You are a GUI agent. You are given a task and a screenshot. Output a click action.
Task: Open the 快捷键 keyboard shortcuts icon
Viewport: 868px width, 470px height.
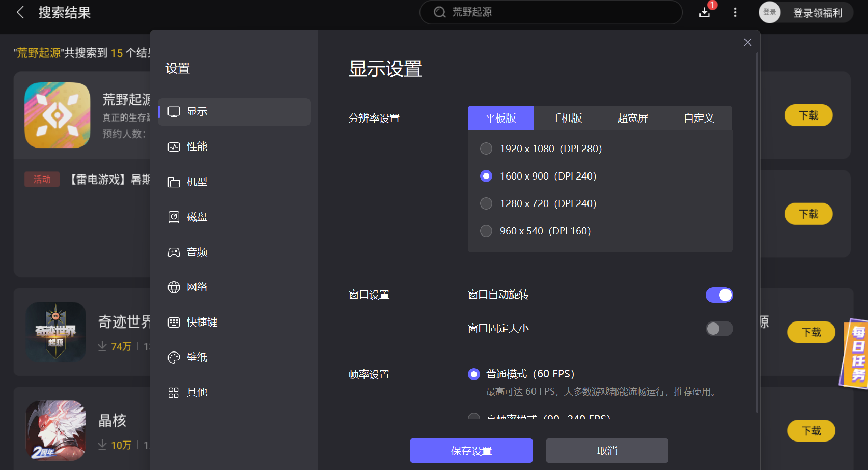click(x=174, y=322)
